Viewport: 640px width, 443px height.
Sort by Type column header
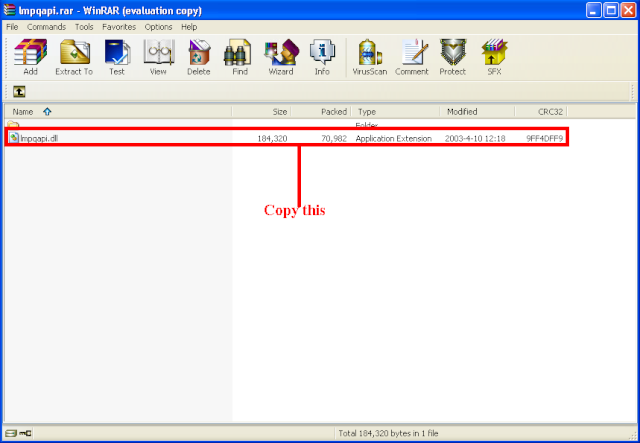point(395,111)
